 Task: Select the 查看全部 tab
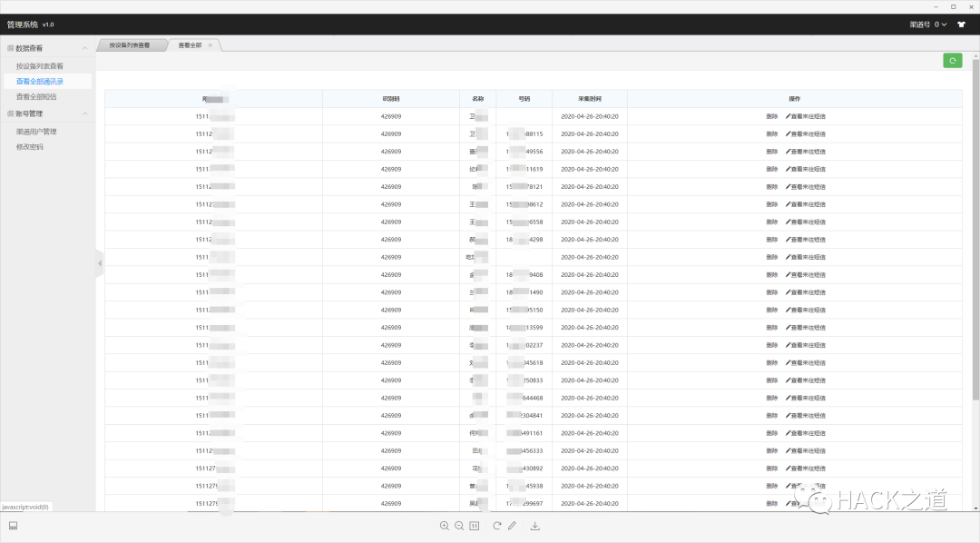point(190,45)
